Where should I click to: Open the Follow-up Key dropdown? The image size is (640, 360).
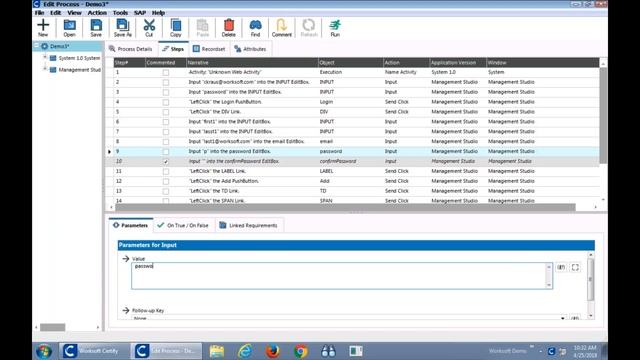(x=563, y=318)
